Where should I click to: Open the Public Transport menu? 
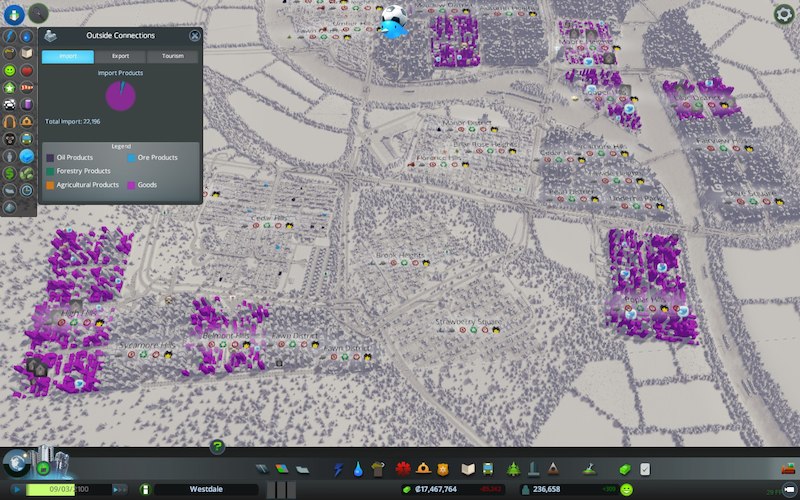[487, 468]
